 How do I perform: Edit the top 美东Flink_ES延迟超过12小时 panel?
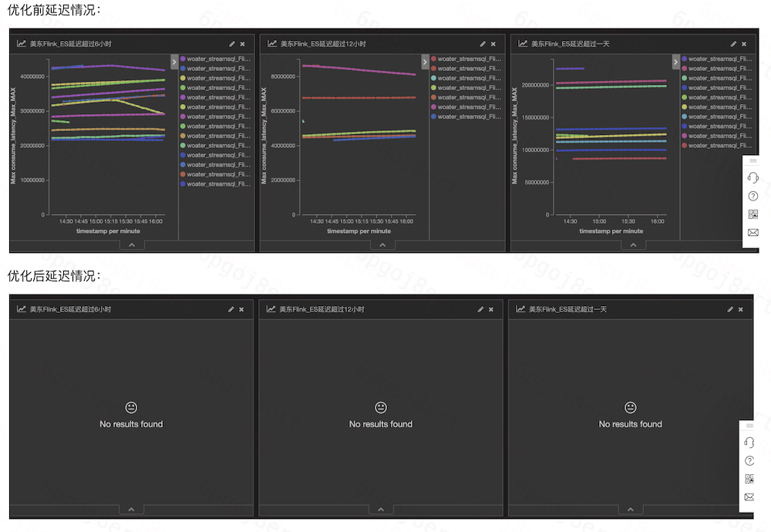pyautogui.click(x=483, y=44)
